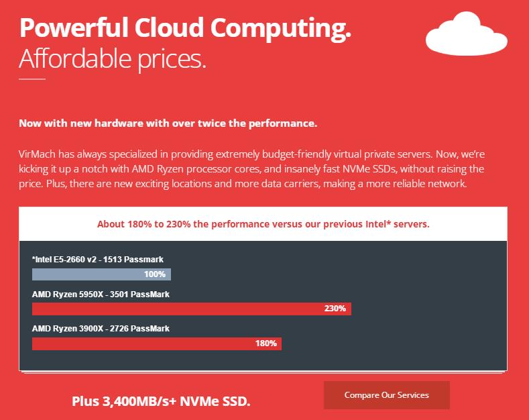Click the 230% value on the bar
The width and height of the screenshot is (529, 420).
[x=335, y=309]
